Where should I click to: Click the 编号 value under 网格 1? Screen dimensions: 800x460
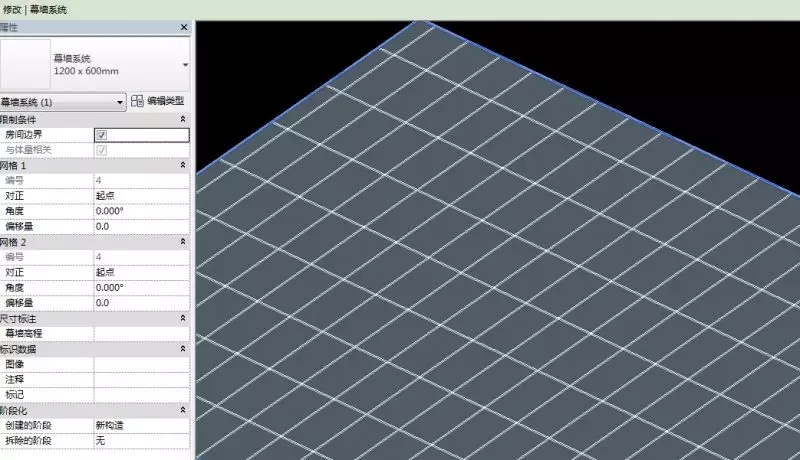pyautogui.click(x=142, y=181)
